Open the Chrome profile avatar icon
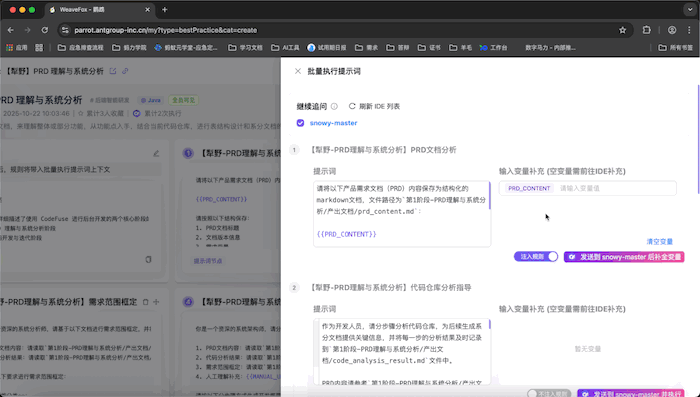The height and width of the screenshot is (397, 700). click(x=672, y=30)
